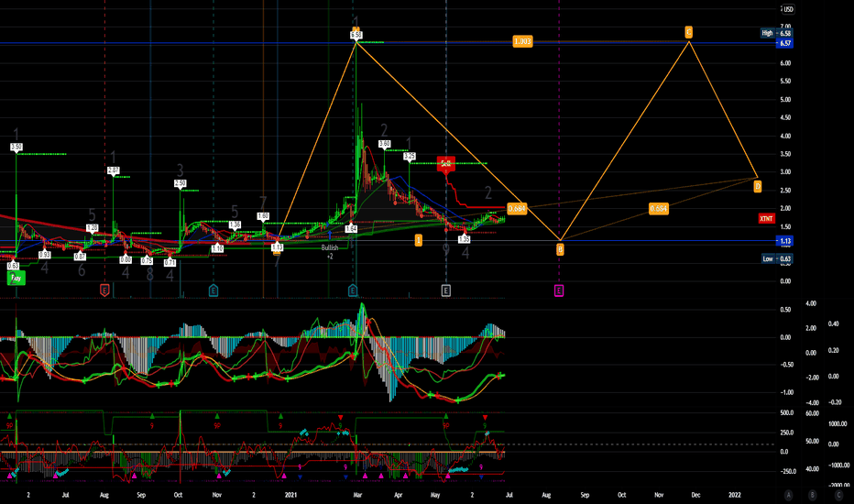Click the 0.71 pivot low label
The height and width of the screenshot is (504, 854).
pyautogui.click(x=170, y=263)
